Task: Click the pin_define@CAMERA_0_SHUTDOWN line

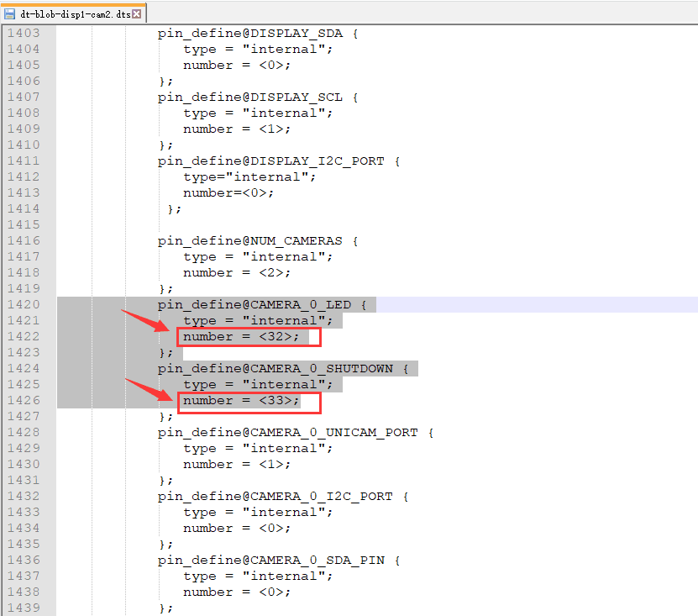Action: (x=283, y=369)
